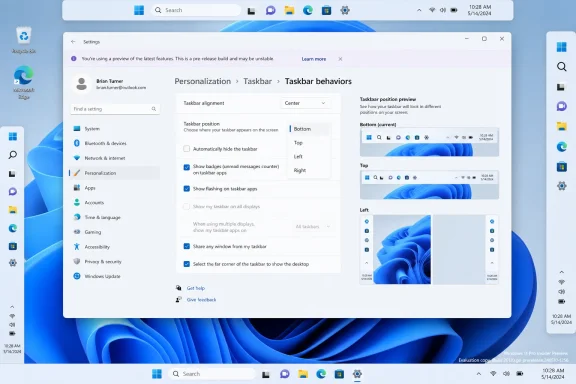This screenshot has width=576, height=384.
Task: Show hidden icons chevron on left taskbar
Action: tap(12, 306)
